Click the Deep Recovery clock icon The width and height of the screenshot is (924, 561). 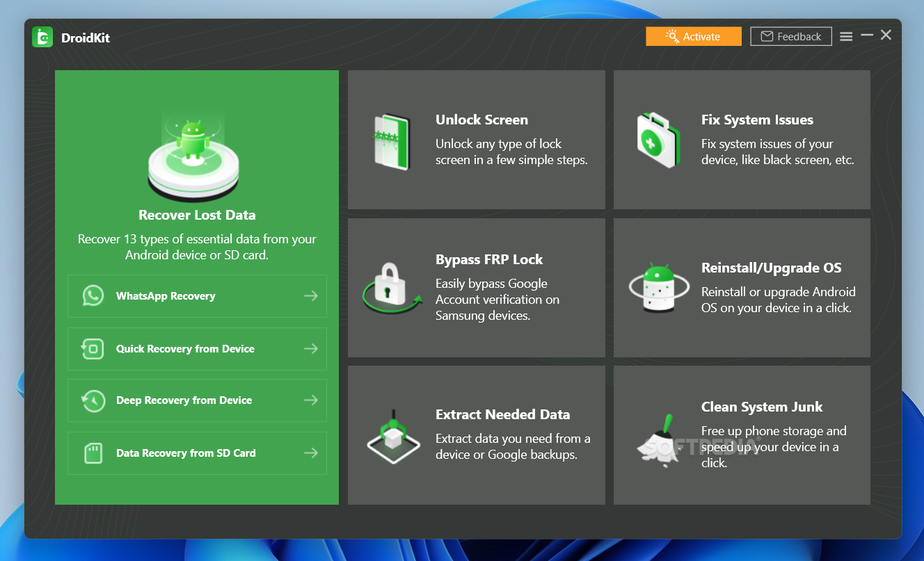(93, 400)
